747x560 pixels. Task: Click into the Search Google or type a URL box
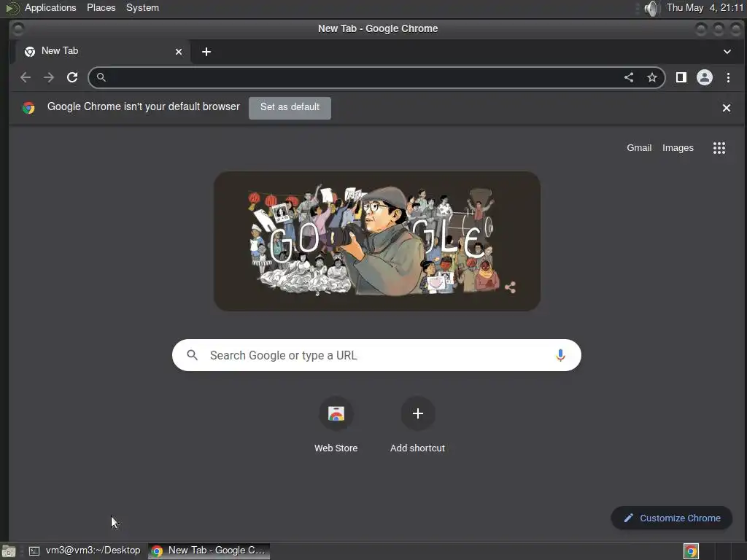pyautogui.click(x=376, y=355)
